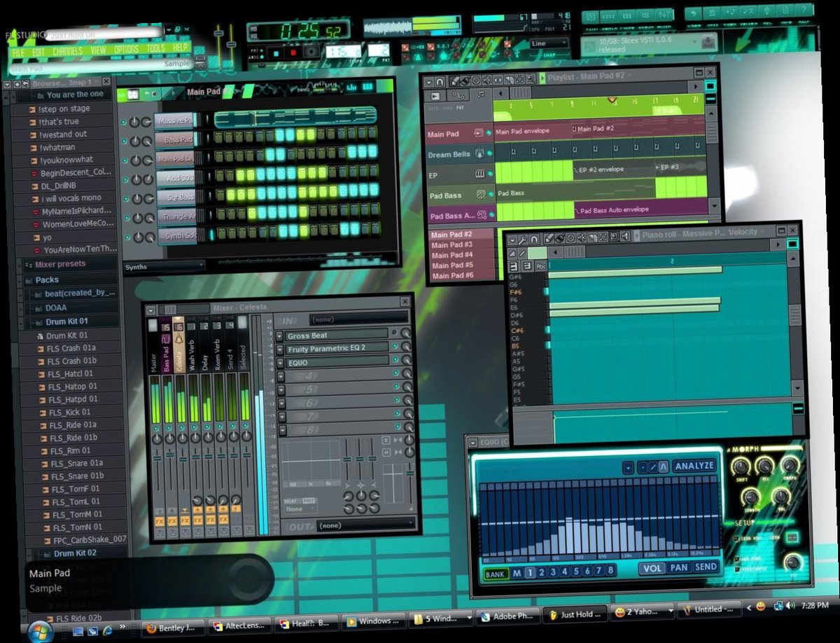Click the BANK button in EQUO
This screenshot has width=840, height=643.
(x=496, y=574)
